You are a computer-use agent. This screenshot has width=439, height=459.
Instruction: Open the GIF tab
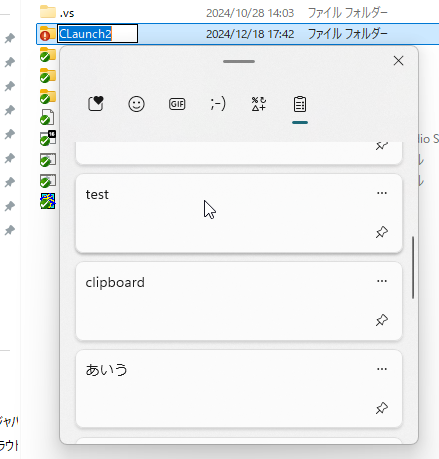pyautogui.click(x=177, y=104)
